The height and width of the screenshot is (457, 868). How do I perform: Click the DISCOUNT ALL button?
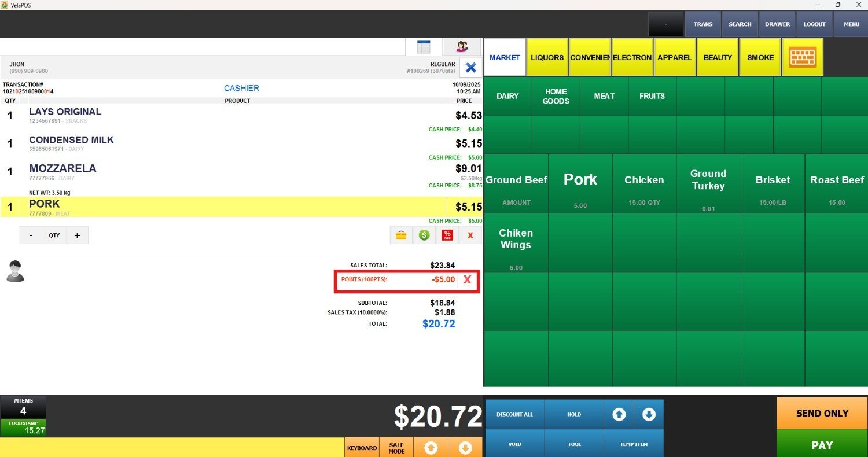tap(514, 414)
